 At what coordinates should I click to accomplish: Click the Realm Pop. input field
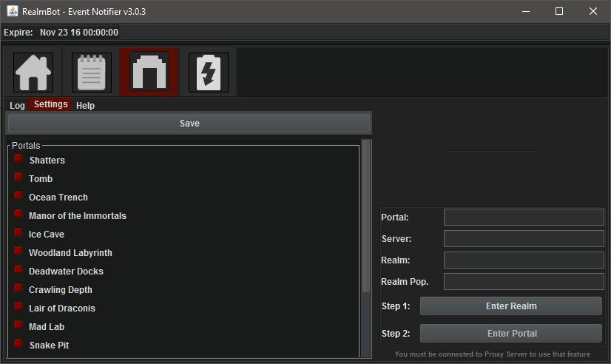click(524, 281)
